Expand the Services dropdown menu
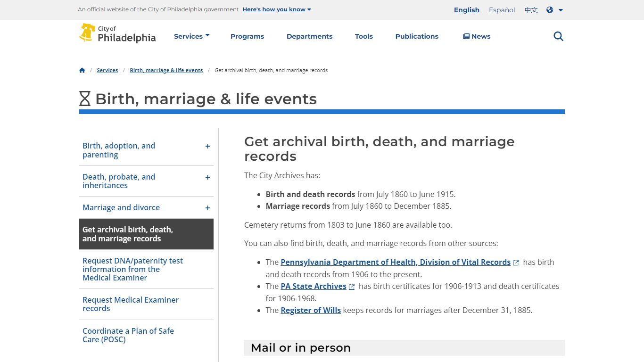The width and height of the screenshot is (644, 362). (x=191, y=36)
